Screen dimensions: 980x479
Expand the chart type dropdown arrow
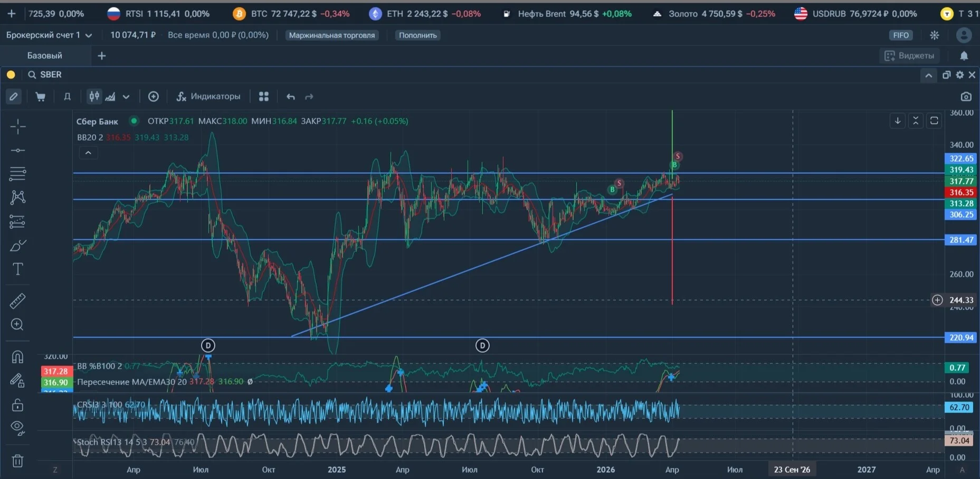(x=126, y=97)
